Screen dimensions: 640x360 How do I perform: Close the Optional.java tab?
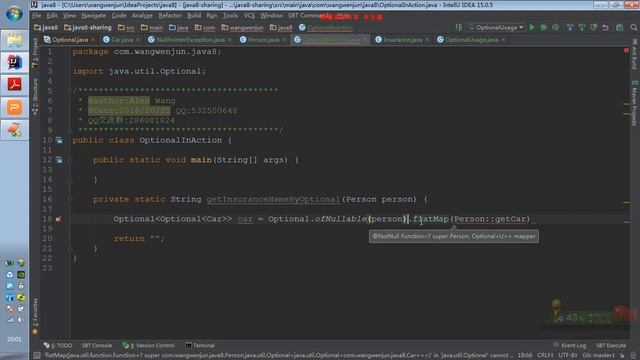pos(93,40)
